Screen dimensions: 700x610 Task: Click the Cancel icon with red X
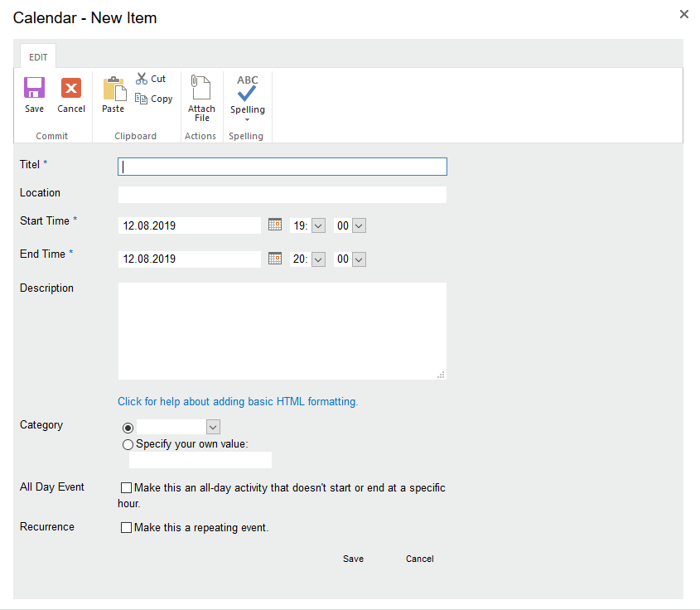70,91
